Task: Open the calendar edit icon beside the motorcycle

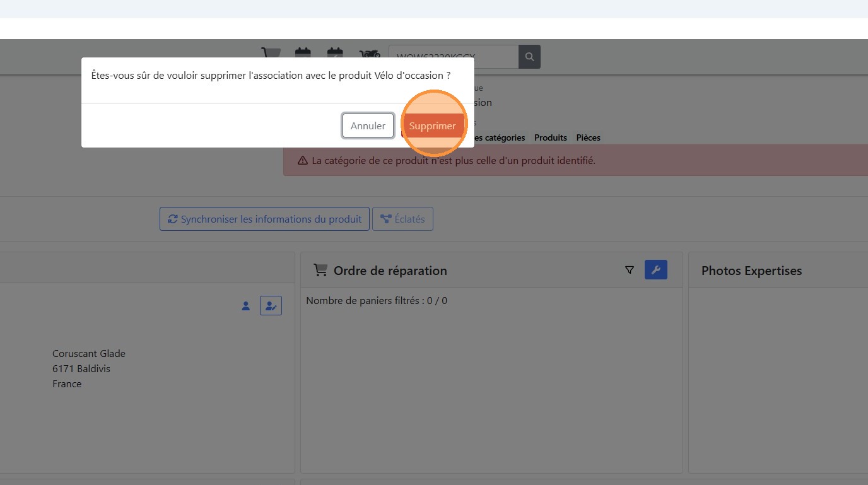Action: [335, 54]
